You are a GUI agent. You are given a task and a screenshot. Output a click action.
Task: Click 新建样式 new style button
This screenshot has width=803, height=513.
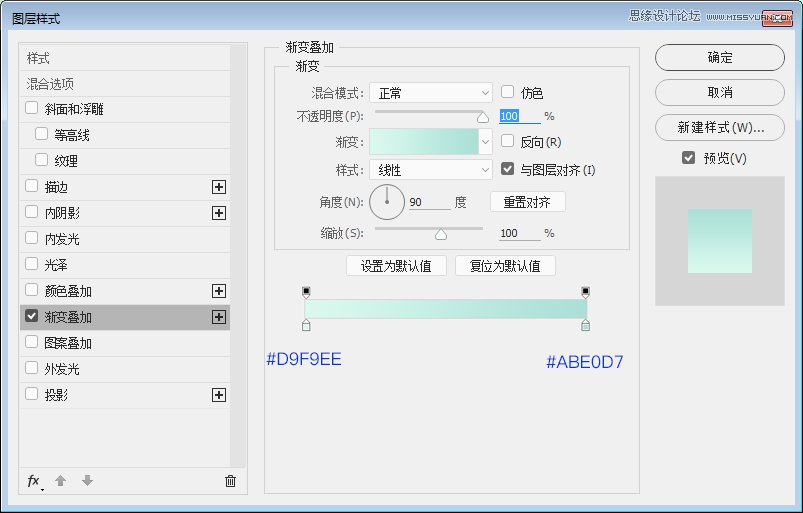click(720, 127)
